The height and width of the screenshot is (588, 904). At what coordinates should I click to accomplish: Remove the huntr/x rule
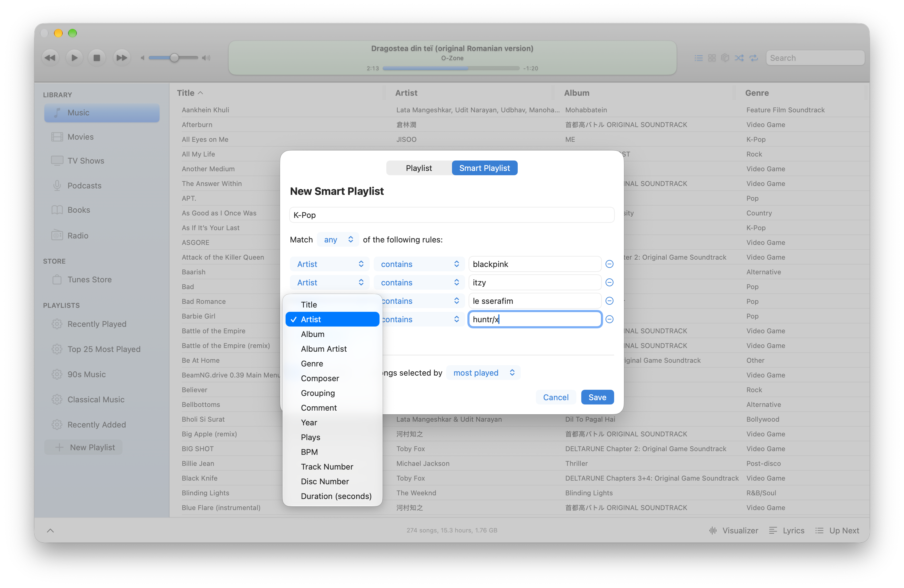pyautogui.click(x=609, y=319)
